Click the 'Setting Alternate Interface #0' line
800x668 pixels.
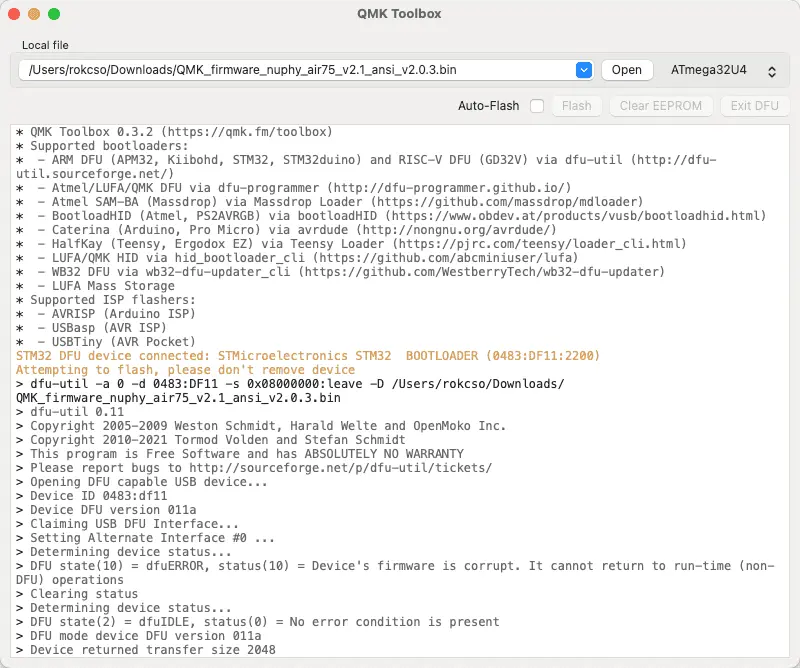pyautogui.click(x=145, y=538)
